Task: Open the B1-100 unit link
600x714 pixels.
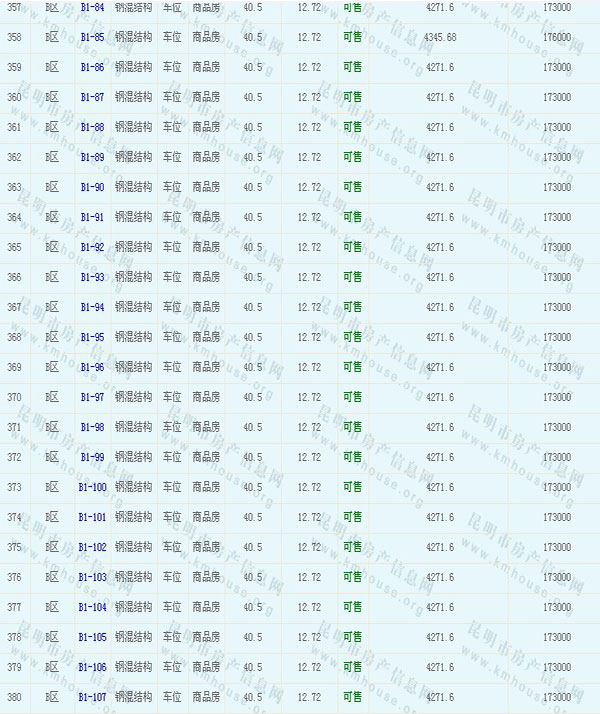Action: click(x=92, y=487)
